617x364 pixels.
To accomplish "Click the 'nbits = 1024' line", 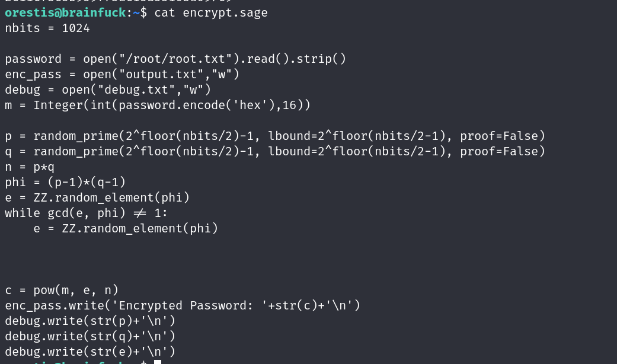I will point(47,28).
